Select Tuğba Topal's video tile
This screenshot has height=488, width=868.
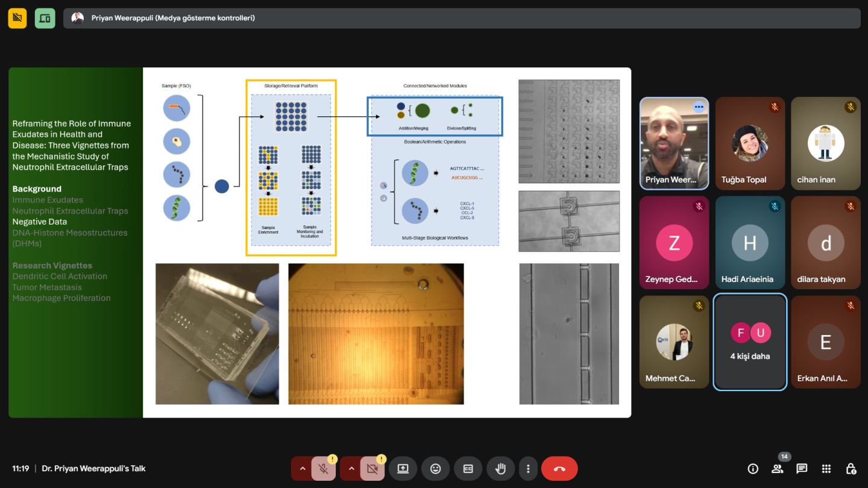750,143
